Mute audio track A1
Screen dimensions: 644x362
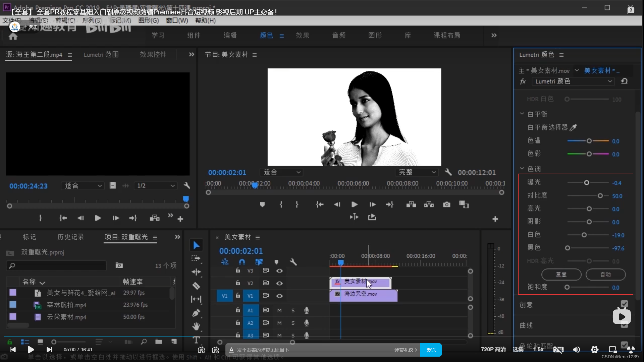point(279,310)
